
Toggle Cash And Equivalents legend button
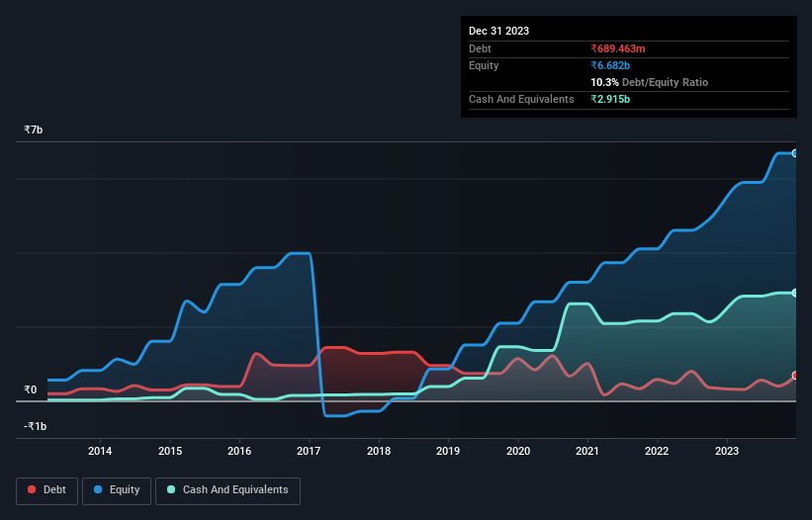tap(227, 490)
